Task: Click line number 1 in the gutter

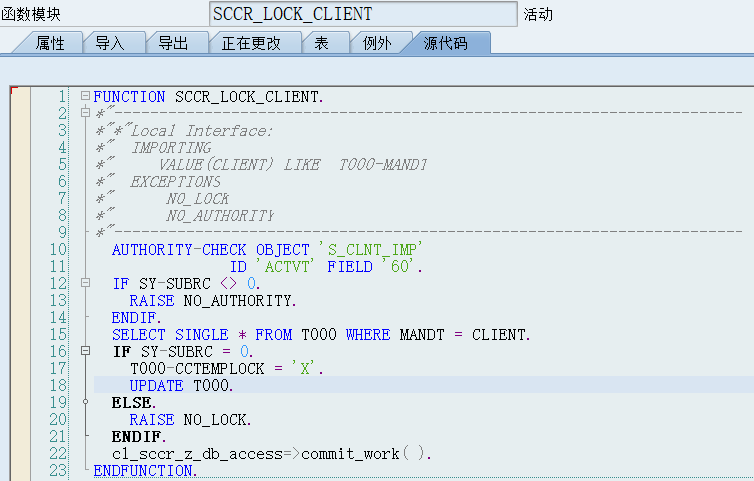Action: 62,96
